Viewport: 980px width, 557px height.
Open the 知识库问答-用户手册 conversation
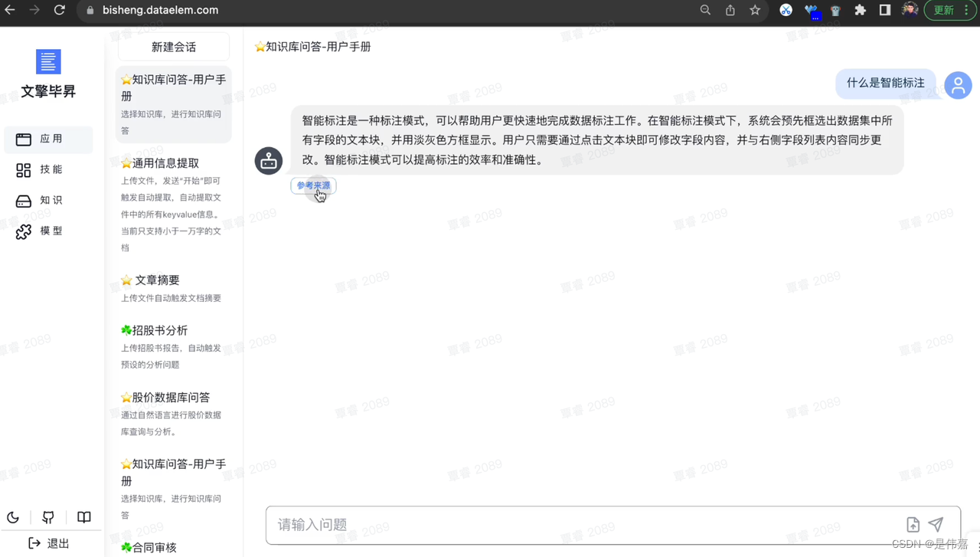click(172, 87)
